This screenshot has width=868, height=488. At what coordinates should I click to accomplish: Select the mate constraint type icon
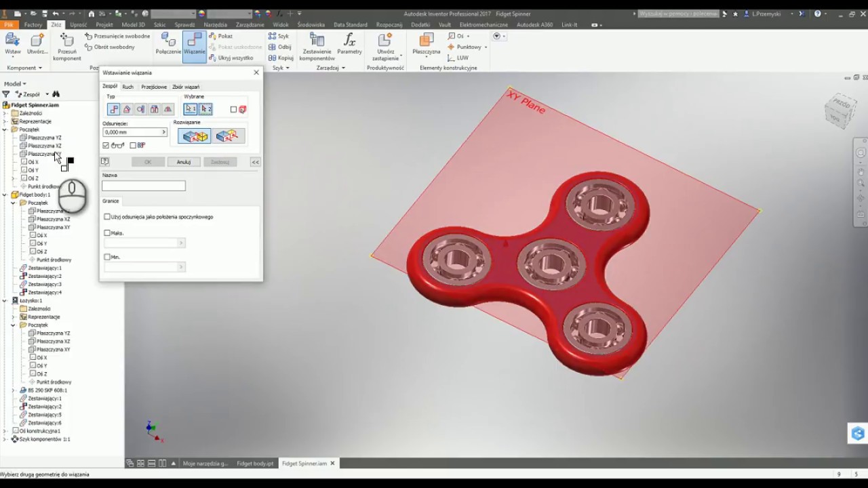pyautogui.click(x=113, y=109)
